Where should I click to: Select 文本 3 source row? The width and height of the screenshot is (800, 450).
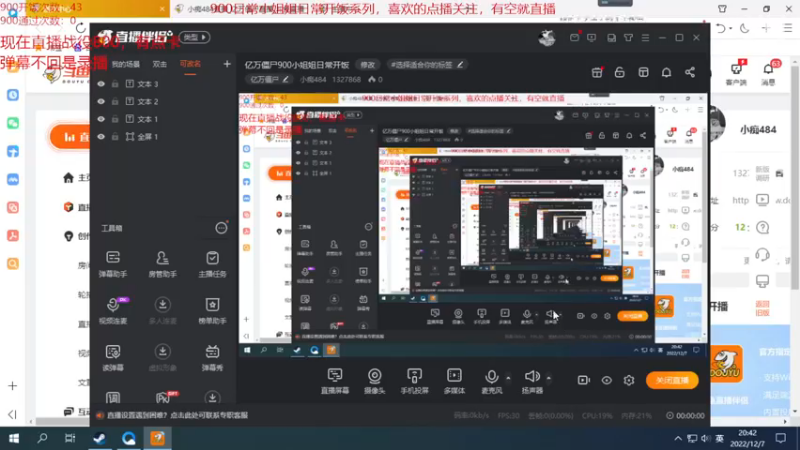pyautogui.click(x=163, y=84)
